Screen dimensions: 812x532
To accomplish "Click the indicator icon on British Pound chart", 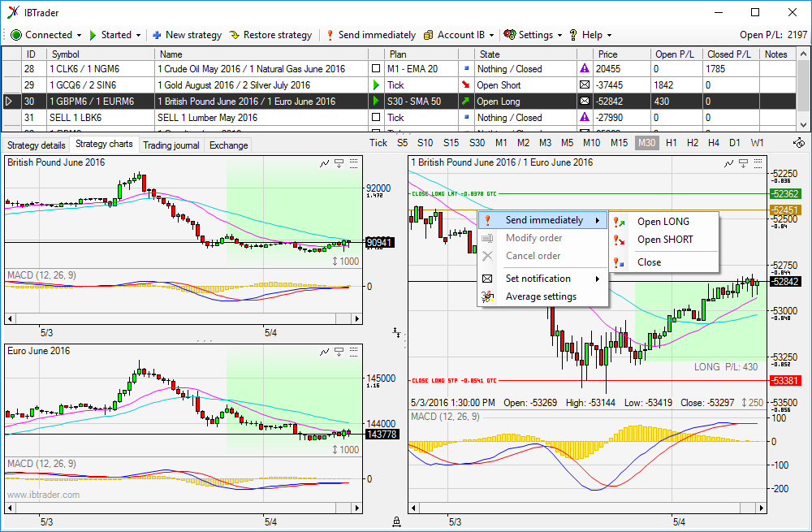I will pyautogui.click(x=324, y=162).
